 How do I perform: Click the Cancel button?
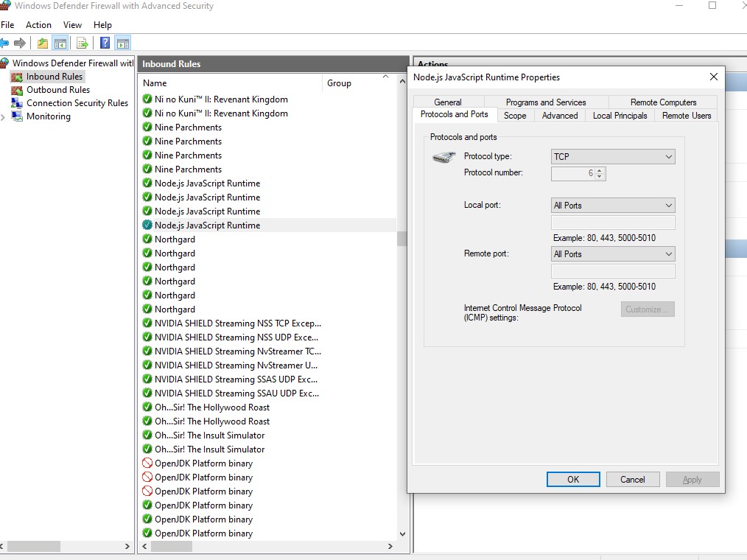(632, 480)
